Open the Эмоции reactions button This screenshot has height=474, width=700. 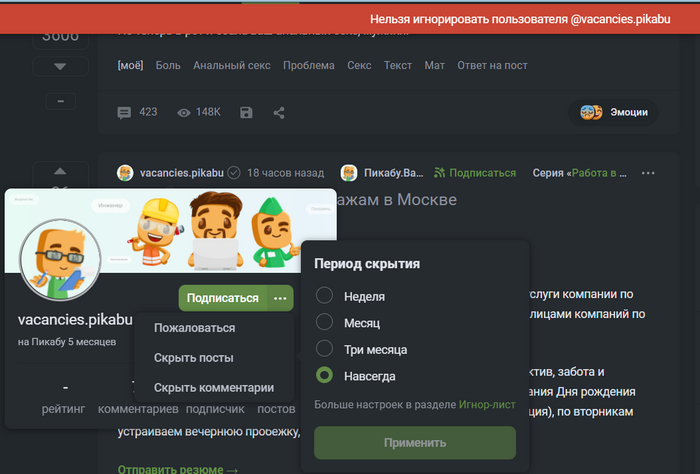point(613,112)
